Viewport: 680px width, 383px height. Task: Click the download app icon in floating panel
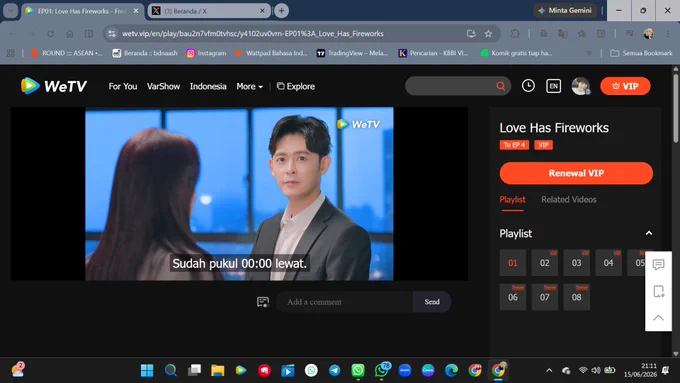pyautogui.click(x=658, y=291)
